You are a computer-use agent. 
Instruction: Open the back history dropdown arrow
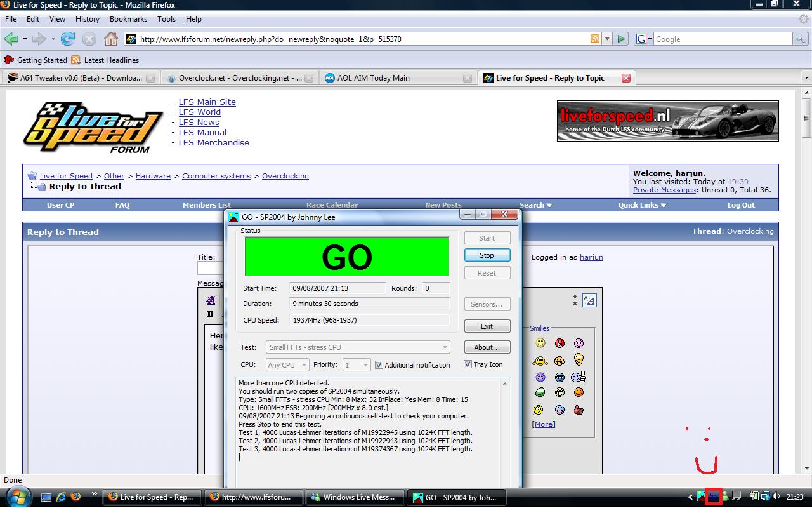[x=25, y=39]
